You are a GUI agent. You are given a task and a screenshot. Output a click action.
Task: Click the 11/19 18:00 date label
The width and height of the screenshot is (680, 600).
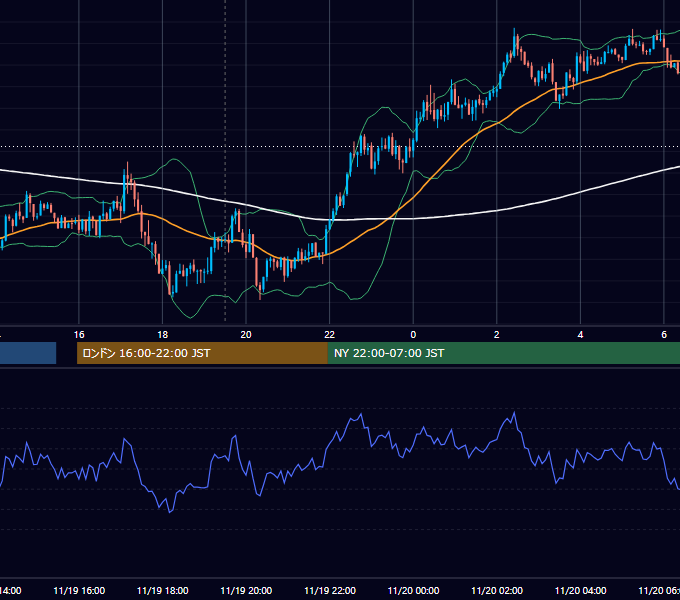pos(163,591)
